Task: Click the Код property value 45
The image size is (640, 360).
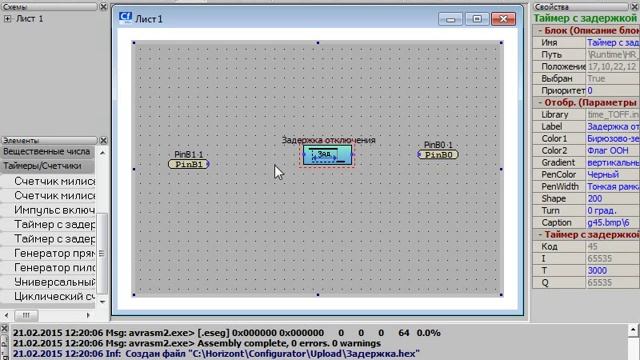Action: 613,247
